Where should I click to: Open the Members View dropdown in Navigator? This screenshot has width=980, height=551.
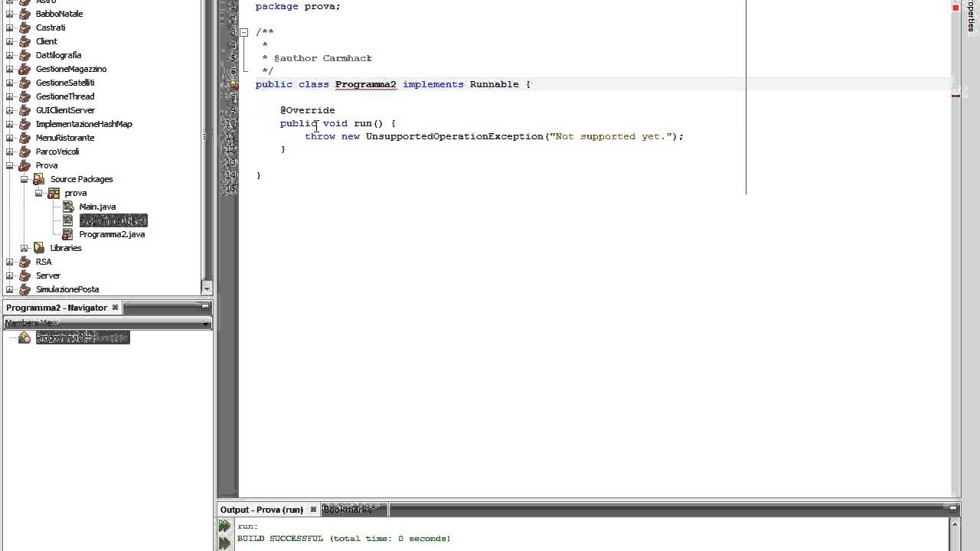[x=107, y=323]
